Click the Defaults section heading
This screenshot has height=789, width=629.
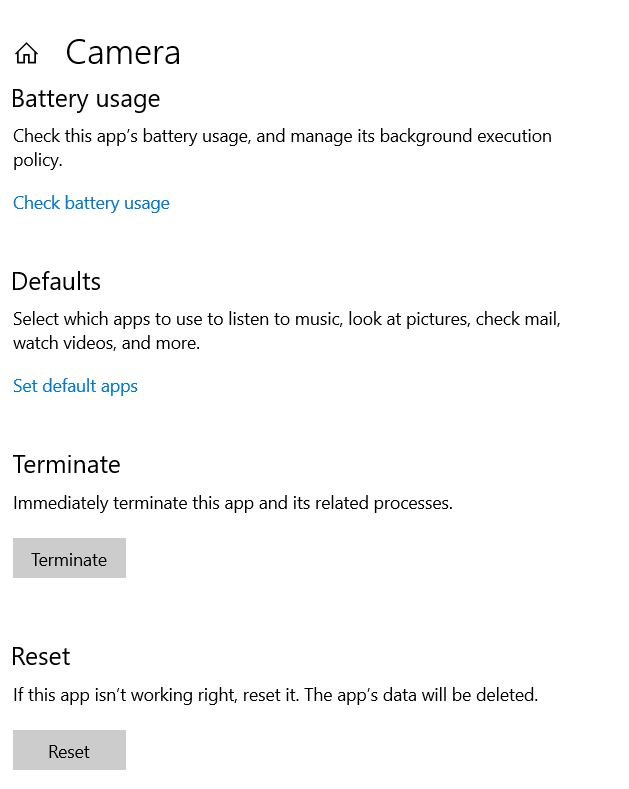[56, 281]
